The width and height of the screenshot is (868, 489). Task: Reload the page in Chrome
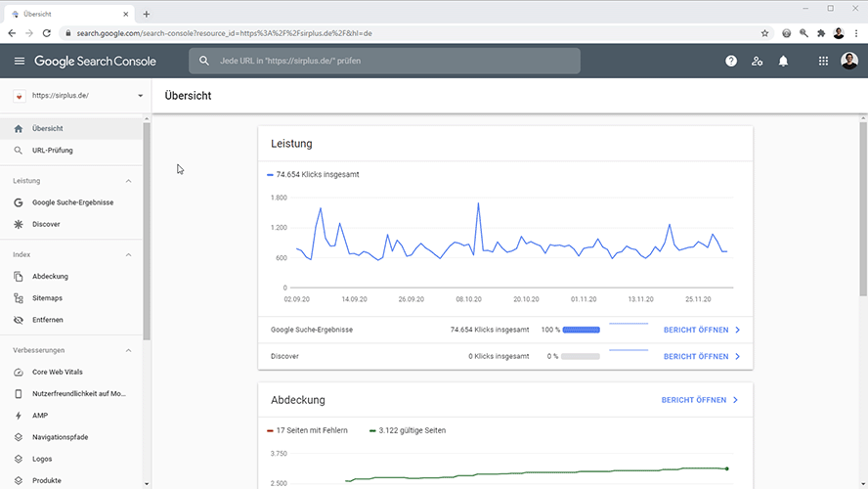pos(47,33)
